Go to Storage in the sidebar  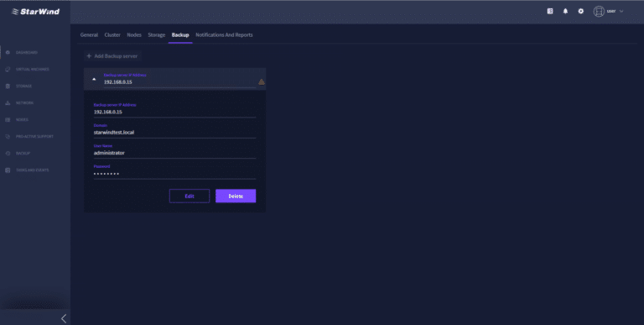pyautogui.click(x=23, y=86)
